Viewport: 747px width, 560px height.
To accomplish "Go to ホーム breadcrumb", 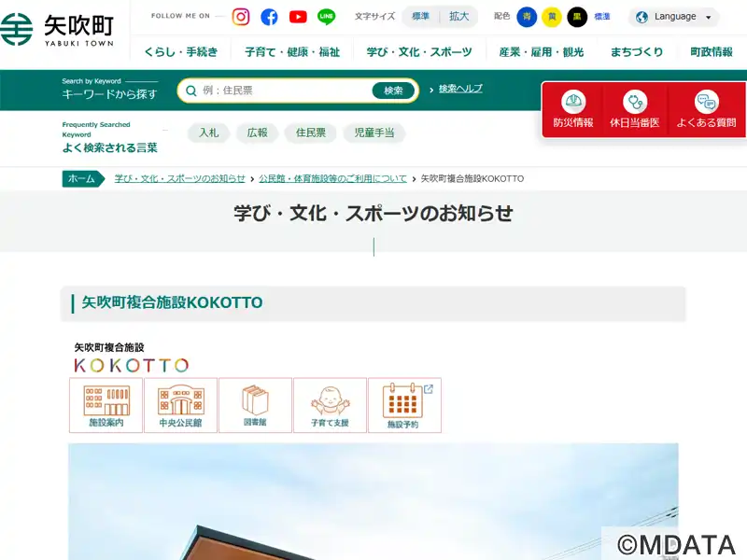I will (x=82, y=178).
